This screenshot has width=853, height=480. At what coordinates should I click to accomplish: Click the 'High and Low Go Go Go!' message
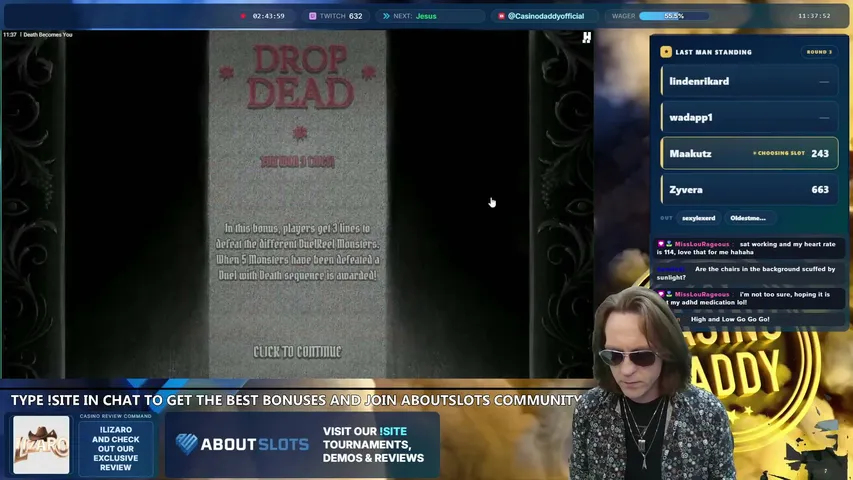pos(730,319)
